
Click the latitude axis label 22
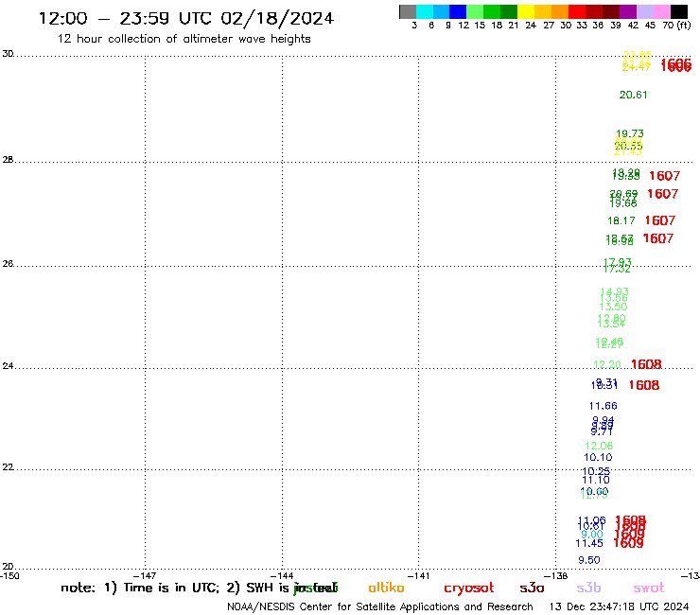(8, 466)
